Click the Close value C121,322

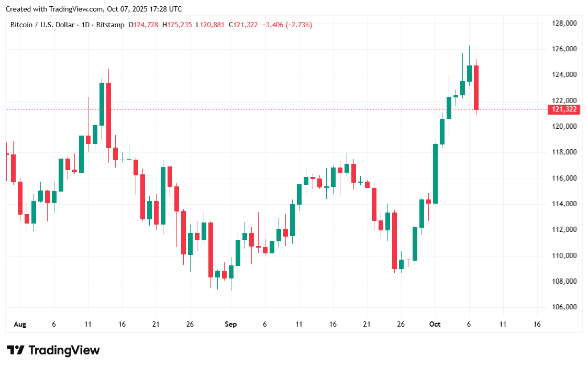click(243, 25)
